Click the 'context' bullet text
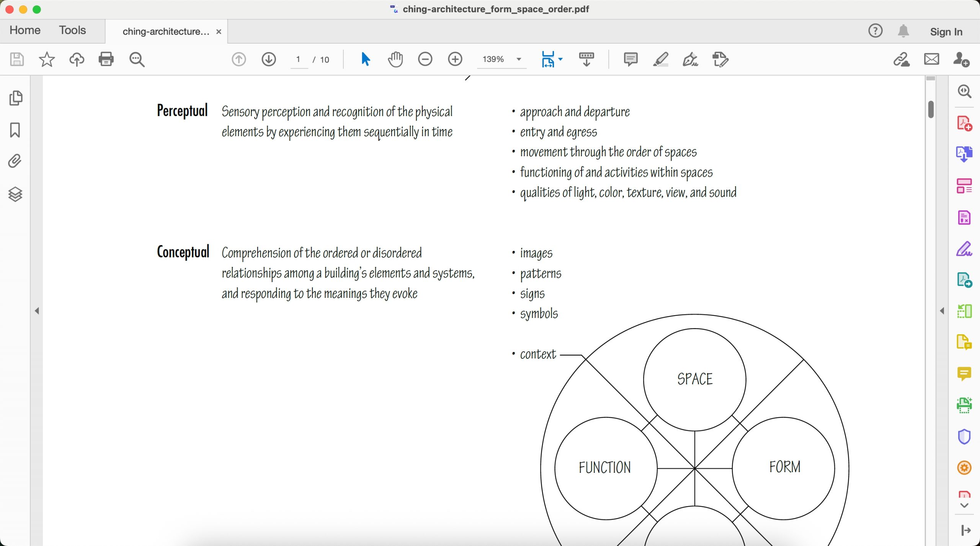Screen dimensions: 980x546 tap(538, 355)
